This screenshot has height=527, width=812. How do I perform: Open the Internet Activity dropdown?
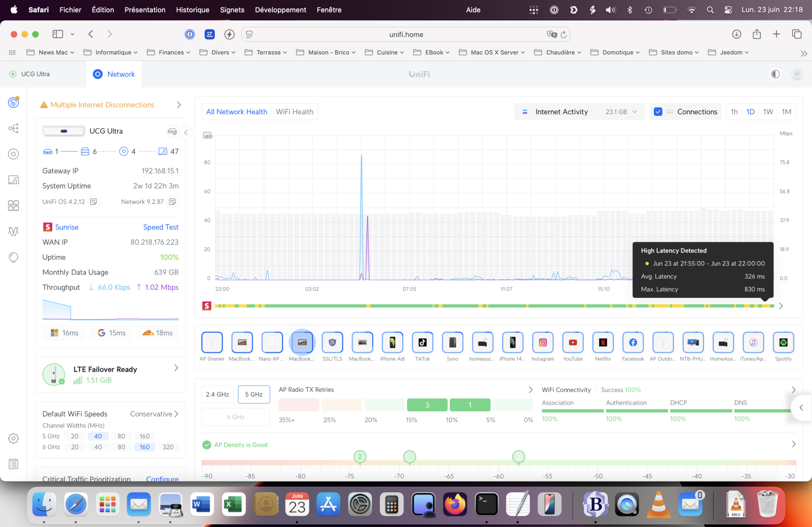[581, 112]
